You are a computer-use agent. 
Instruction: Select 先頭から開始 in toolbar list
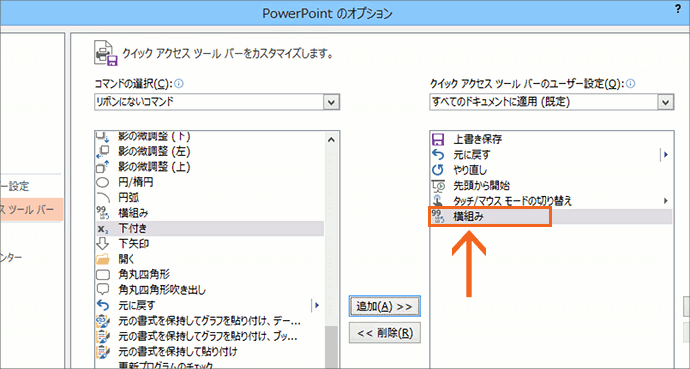tap(481, 185)
